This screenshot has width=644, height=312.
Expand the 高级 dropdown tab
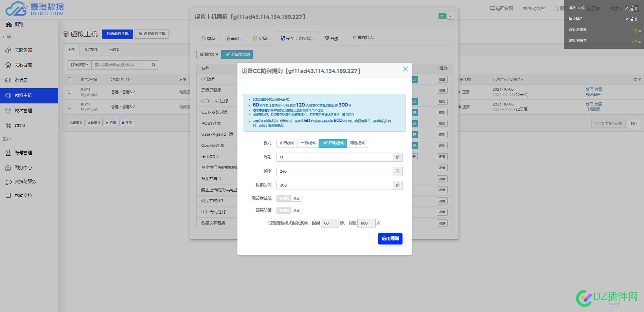pyautogui.click(x=334, y=39)
